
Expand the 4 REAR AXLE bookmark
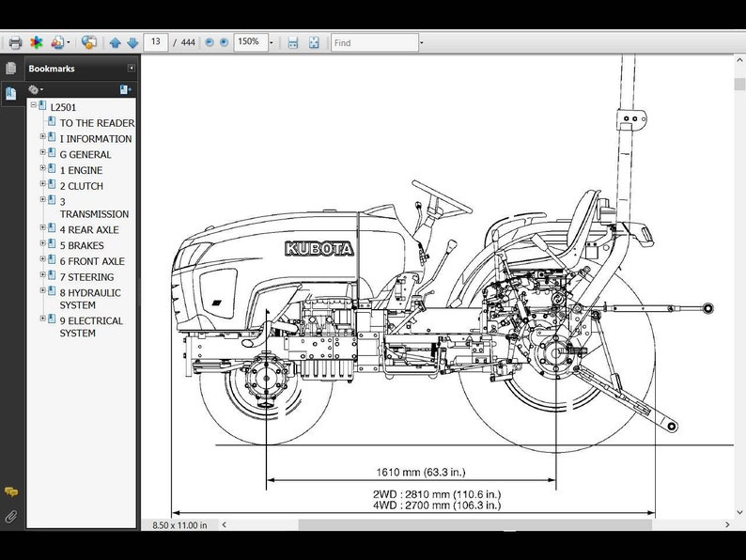43,227
